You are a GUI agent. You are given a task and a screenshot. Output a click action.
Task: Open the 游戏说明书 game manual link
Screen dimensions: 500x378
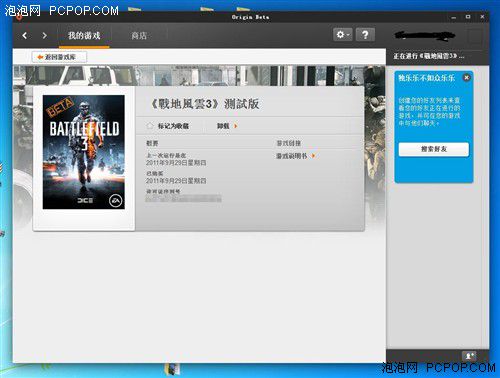295,156
